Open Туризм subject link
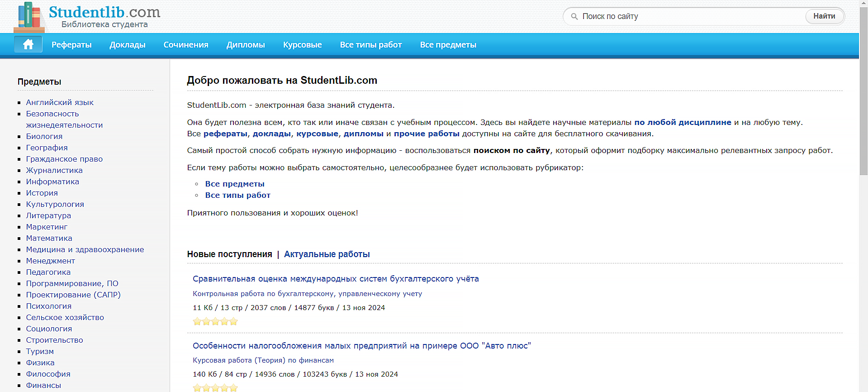 coord(40,351)
